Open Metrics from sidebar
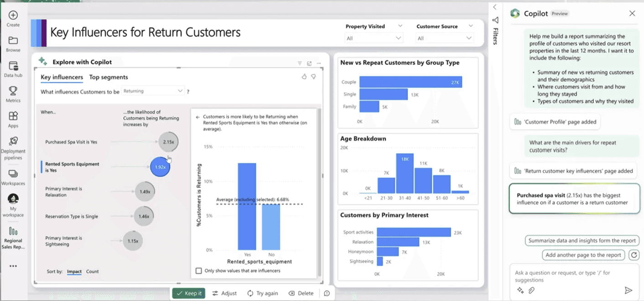The width and height of the screenshot is (644, 301). (x=13, y=95)
